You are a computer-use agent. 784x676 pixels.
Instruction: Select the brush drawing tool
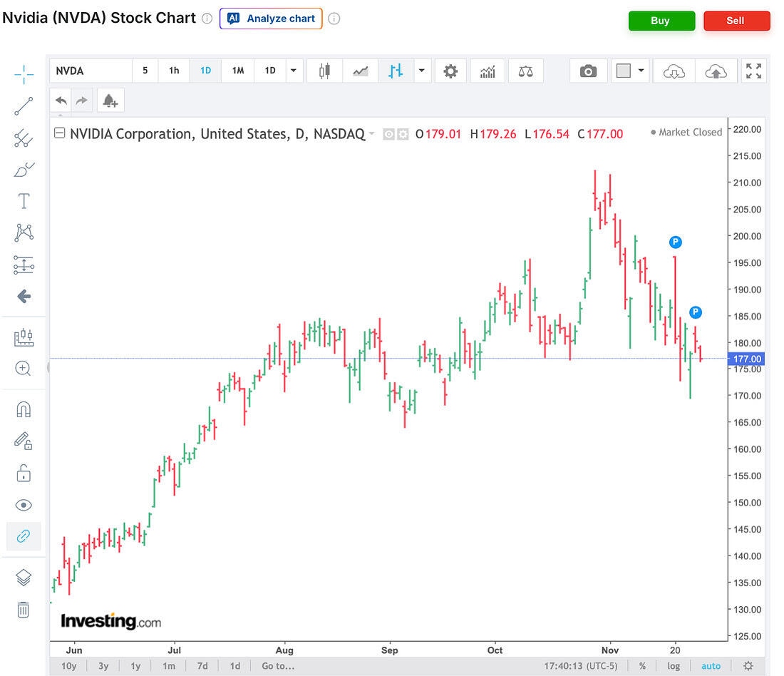point(24,170)
